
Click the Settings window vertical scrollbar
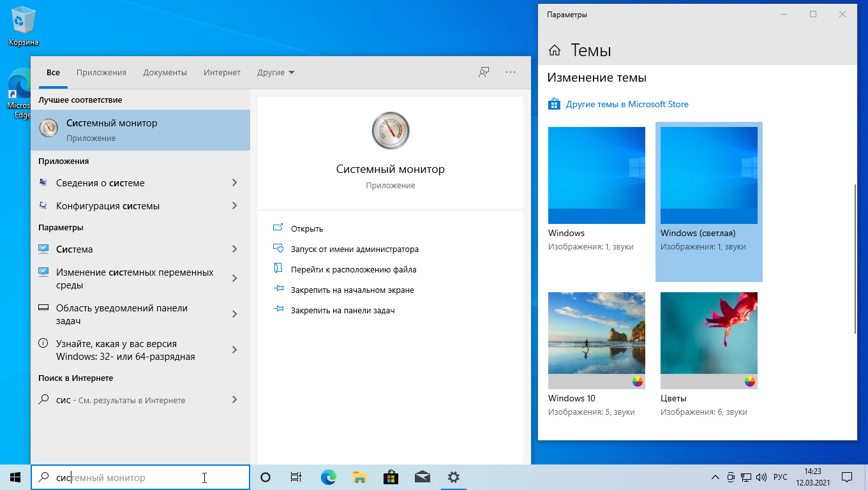[855, 258]
